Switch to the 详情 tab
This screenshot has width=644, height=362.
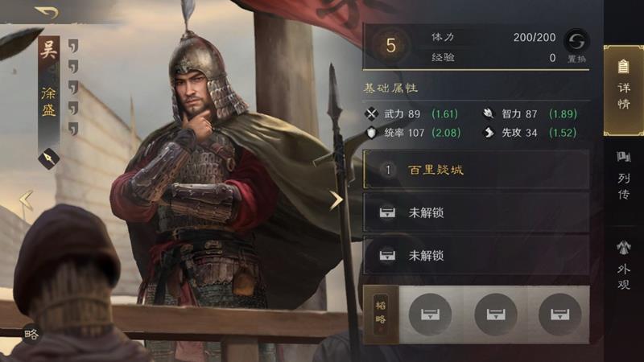(623, 90)
